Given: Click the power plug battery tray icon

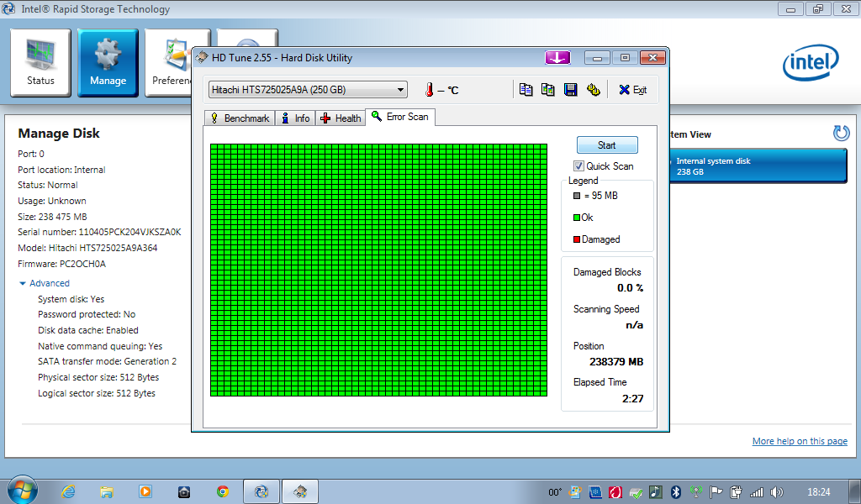Looking at the screenshot, I should tap(737, 492).
